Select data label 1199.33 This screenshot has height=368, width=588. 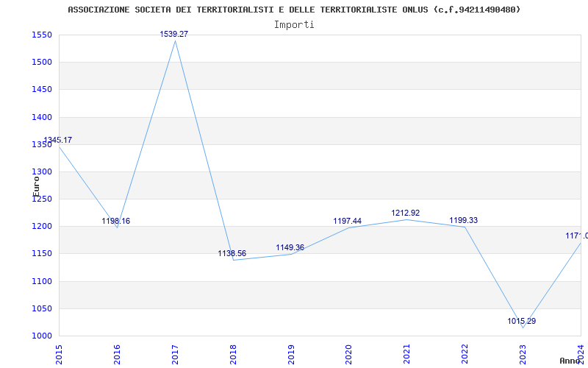(464, 220)
